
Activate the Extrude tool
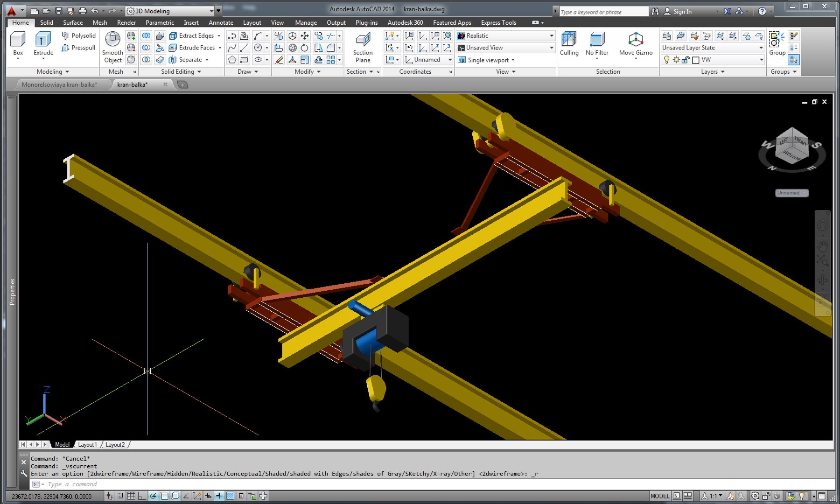43,44
